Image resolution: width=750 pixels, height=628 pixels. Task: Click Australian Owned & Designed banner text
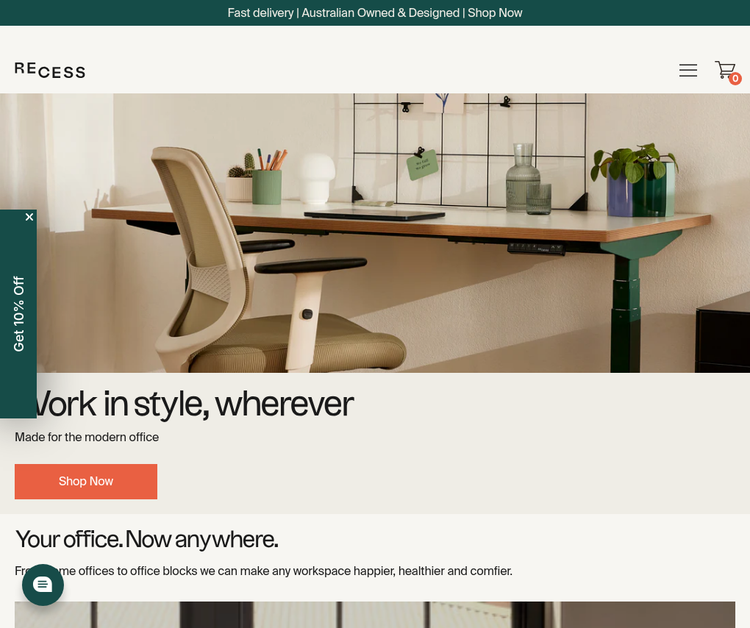click(380, 13)
